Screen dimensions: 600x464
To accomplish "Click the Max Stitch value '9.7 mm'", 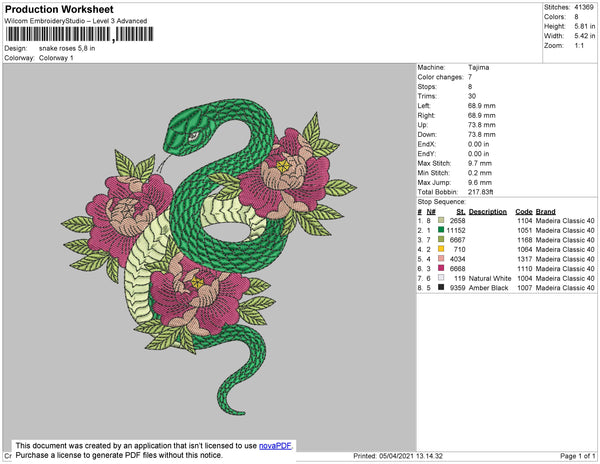I will [480, 163].
